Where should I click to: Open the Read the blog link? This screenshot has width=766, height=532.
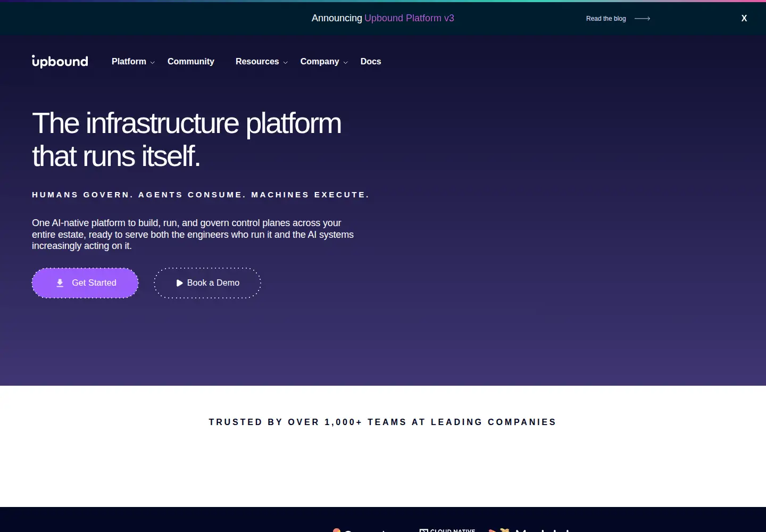coord(606,19)
